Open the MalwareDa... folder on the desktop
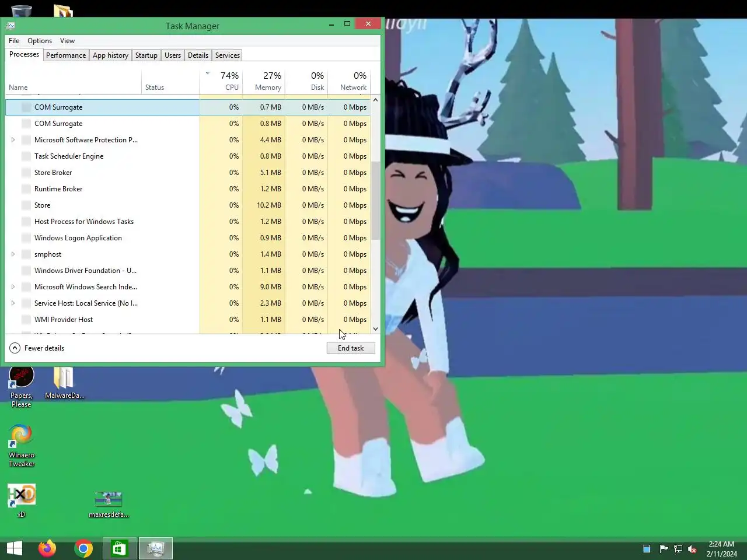The width and height of the screenshot is (747, 560). tap(64, 383)
